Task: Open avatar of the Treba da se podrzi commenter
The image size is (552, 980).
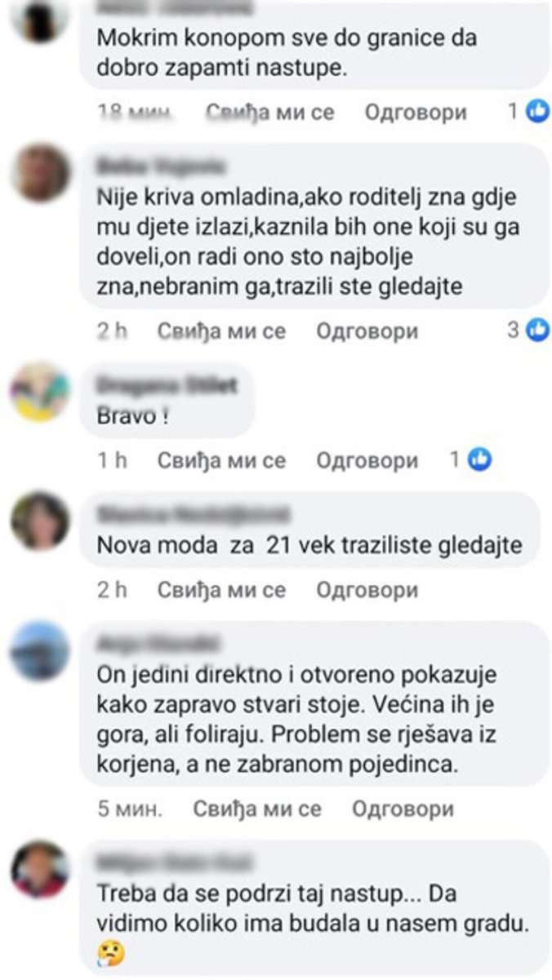Action: [41, 870]
